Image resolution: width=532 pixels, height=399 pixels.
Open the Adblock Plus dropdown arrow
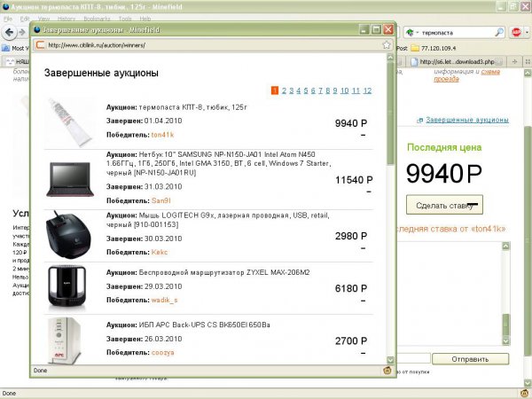527,33
